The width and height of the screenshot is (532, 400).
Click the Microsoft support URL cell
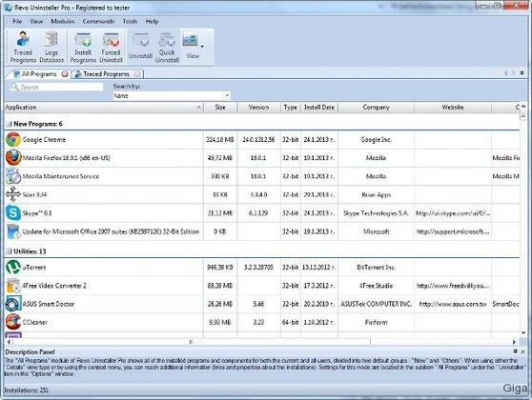(x=453, y=231)
